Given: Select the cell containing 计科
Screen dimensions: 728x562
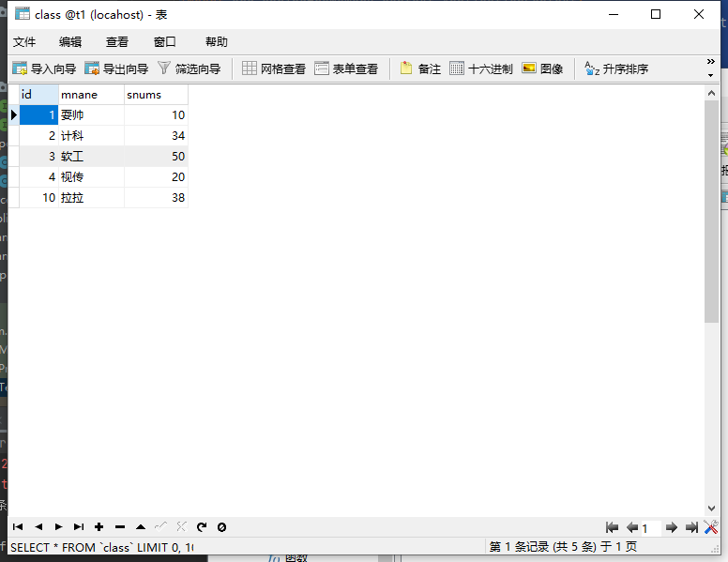Looking at the screenshot, I should [x=91, y=136].
